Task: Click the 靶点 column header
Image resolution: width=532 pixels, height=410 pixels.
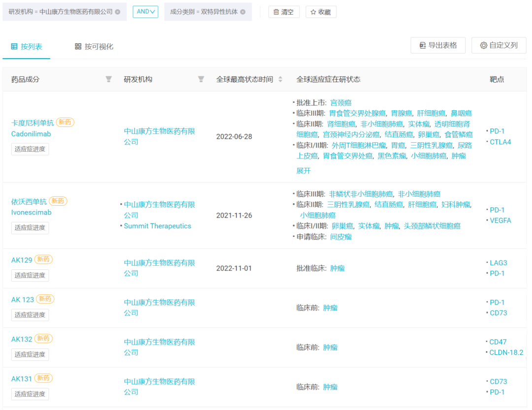Action: (497, 79)
